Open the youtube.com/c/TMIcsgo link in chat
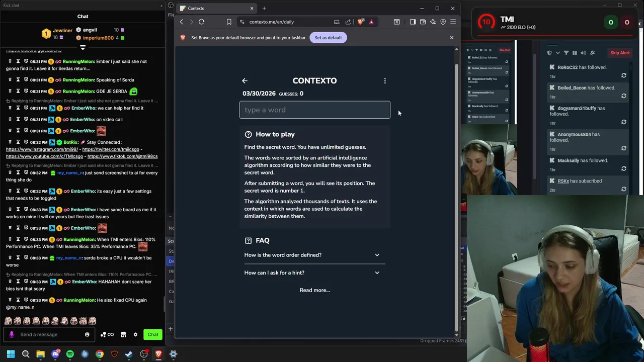 coord(44,156)
